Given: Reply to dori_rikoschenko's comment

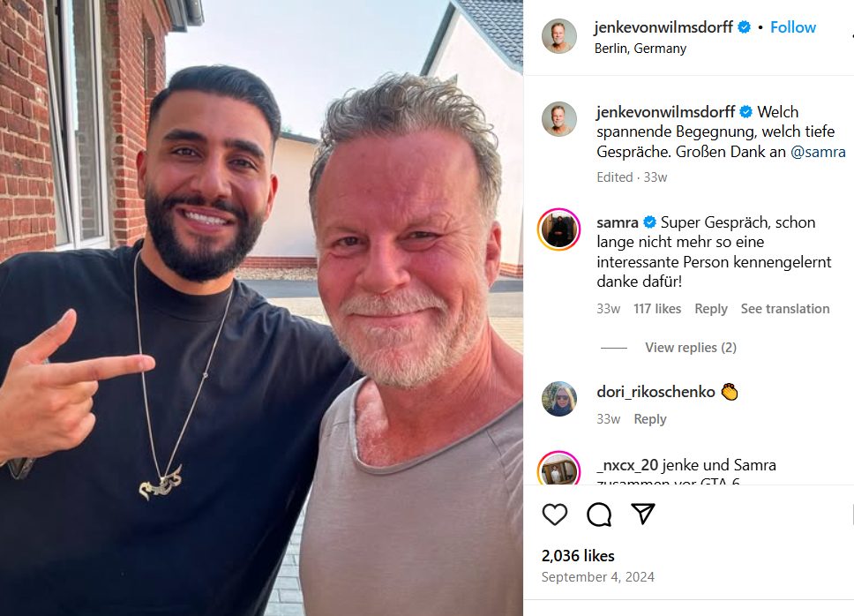Looking at the screenshot, I should [649, 419].
